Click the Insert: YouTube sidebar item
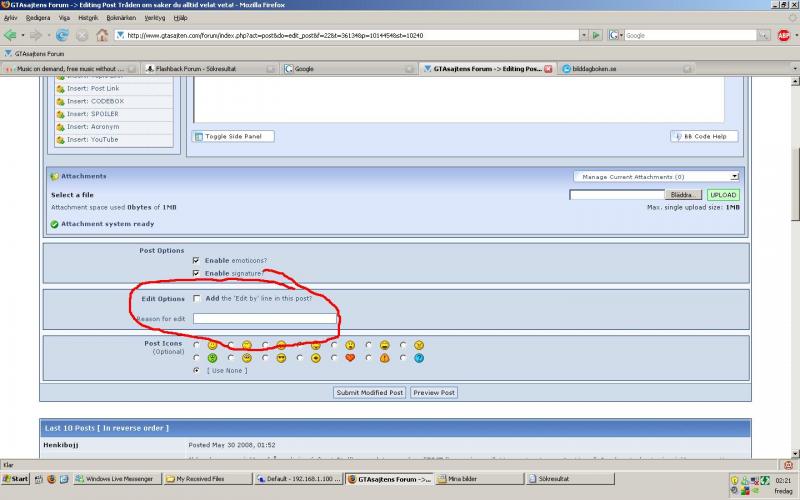 tap(92, 140)
